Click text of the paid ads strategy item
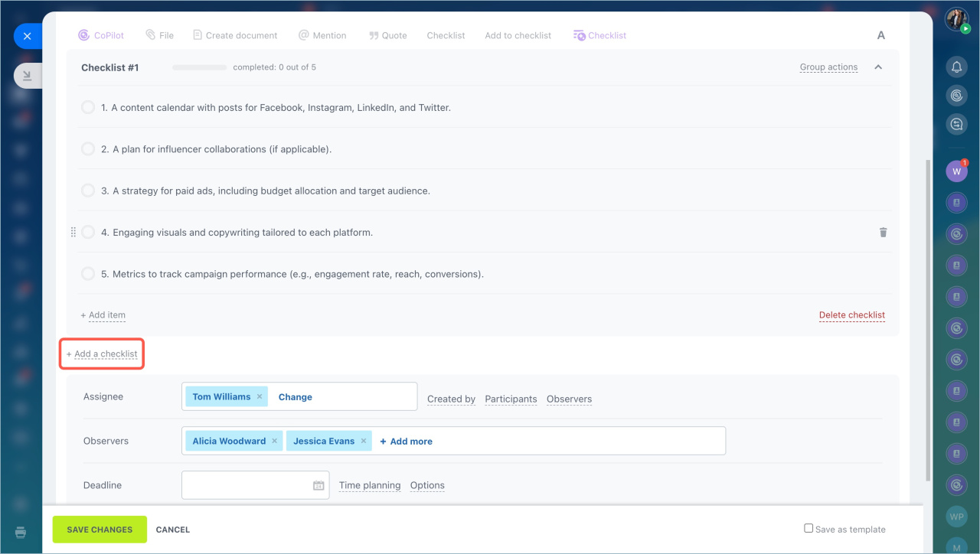The width and height of the screenshot is (980, 554). [266, 191]
